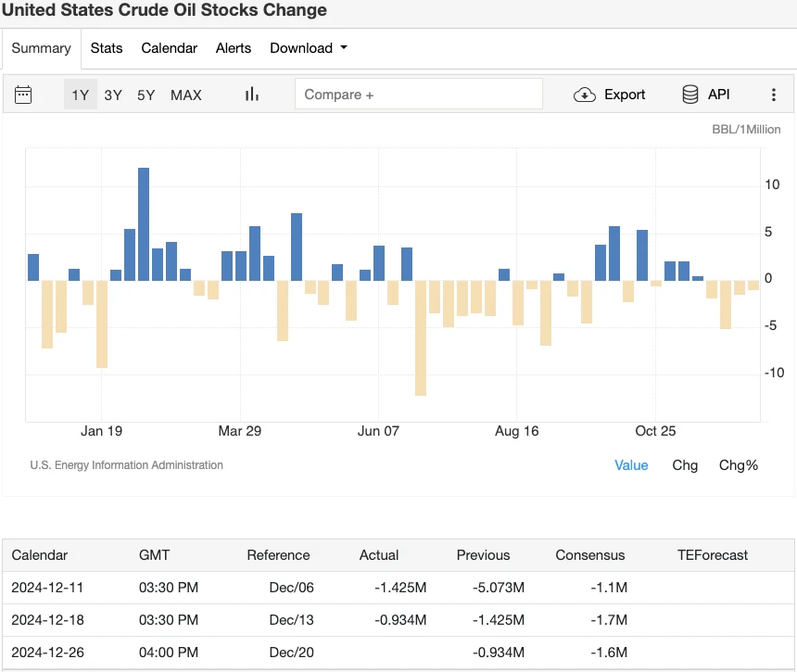
Task: Select the Summary tab
Action: click(x=41, y=48)
